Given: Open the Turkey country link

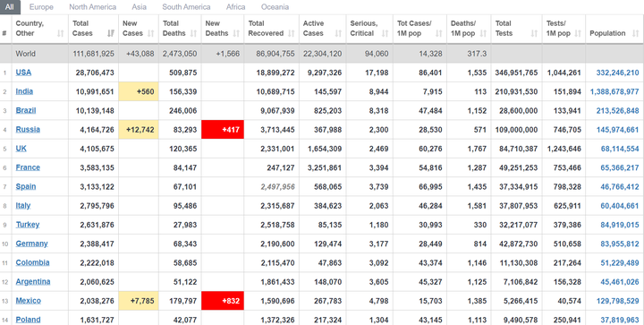Looking at the screenshot, I should (28, 225).
